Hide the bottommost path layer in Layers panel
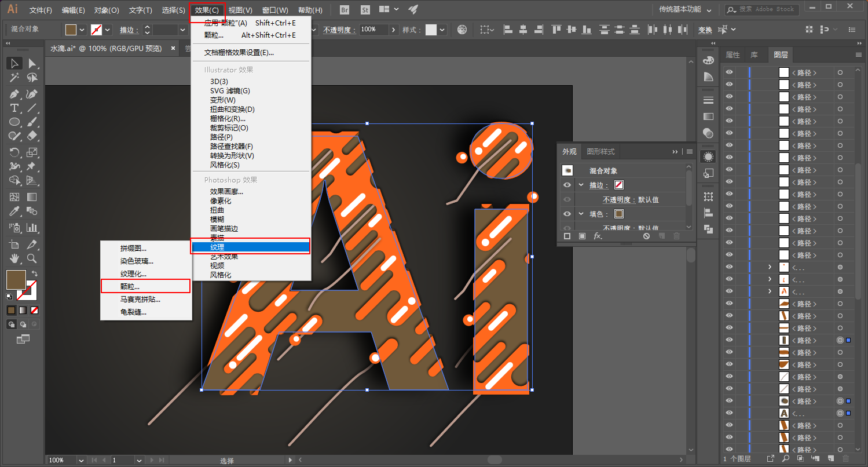 click(729, 450)
